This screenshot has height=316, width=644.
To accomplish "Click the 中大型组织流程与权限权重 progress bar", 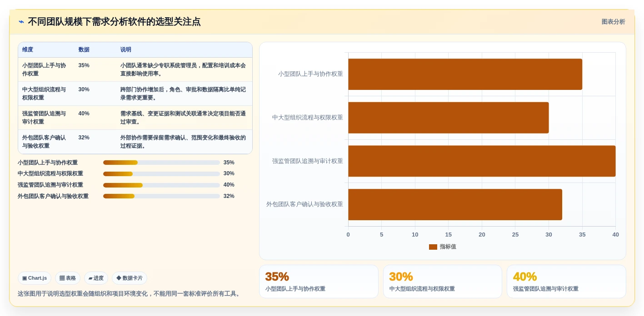I will (161, 174).
